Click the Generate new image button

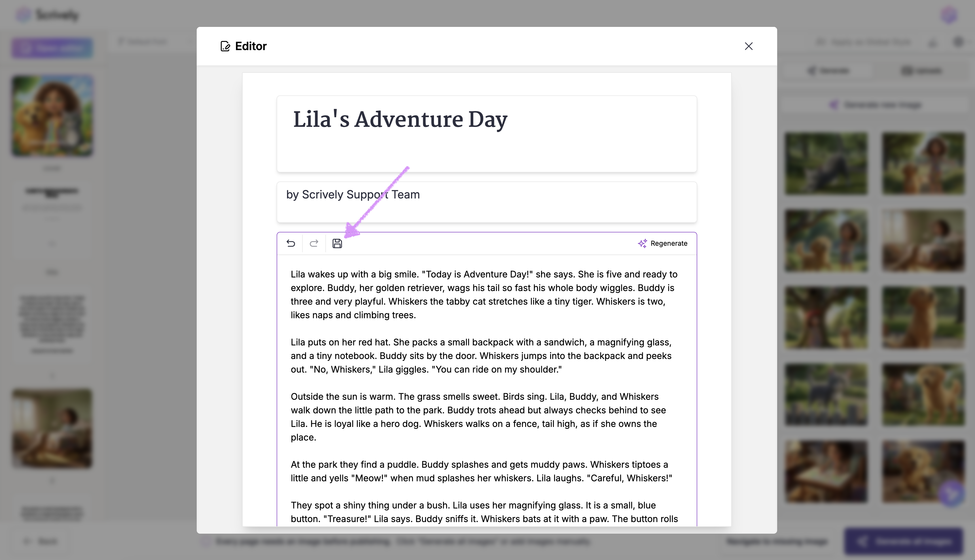click(x=876, y=105)
